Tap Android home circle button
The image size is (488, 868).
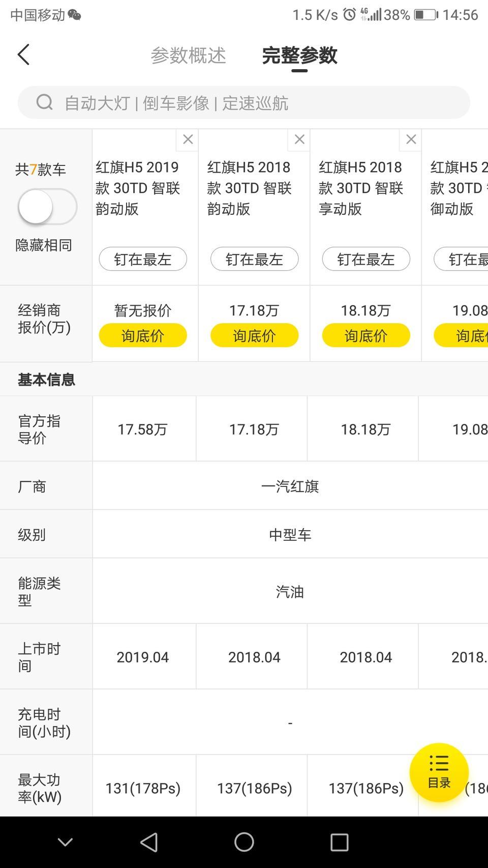coord(244,842)
